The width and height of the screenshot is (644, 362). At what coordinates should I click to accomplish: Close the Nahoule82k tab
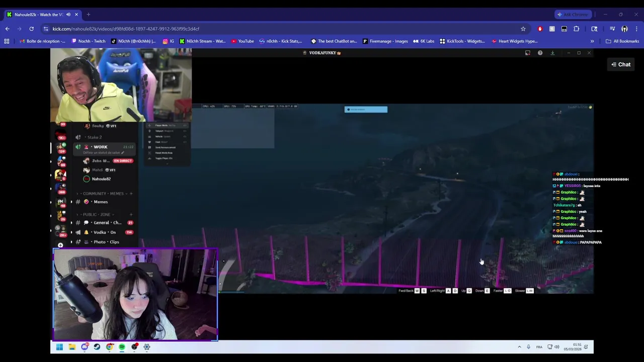pos(76,14)
